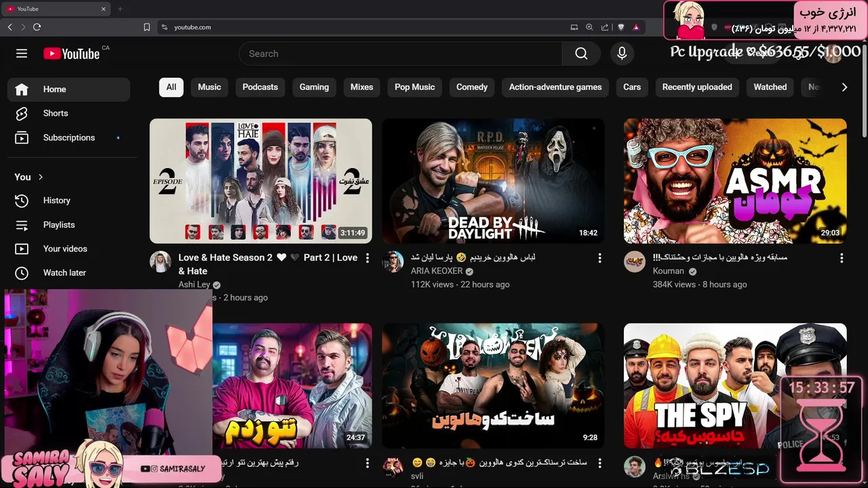This screenshot has height=488, width=868.
Task: Open svli channel name link
Action: (x=417, y=476)
